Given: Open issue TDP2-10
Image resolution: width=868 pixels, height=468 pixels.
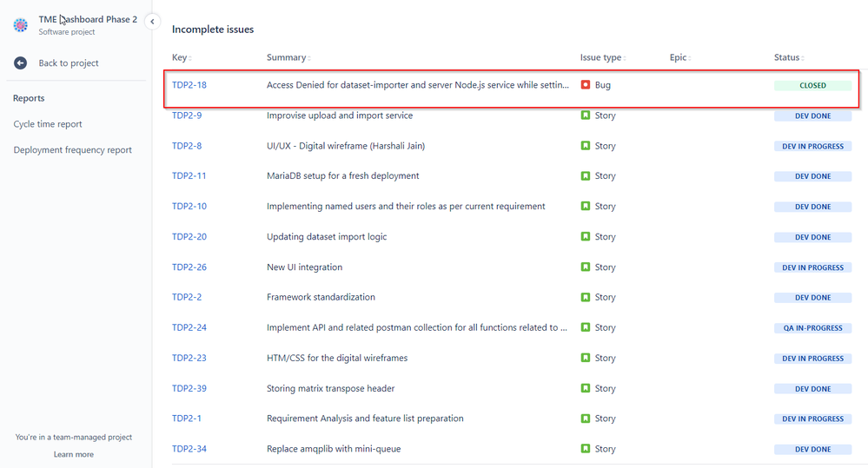Looking at the screenshot, I should tap(189, 207).
